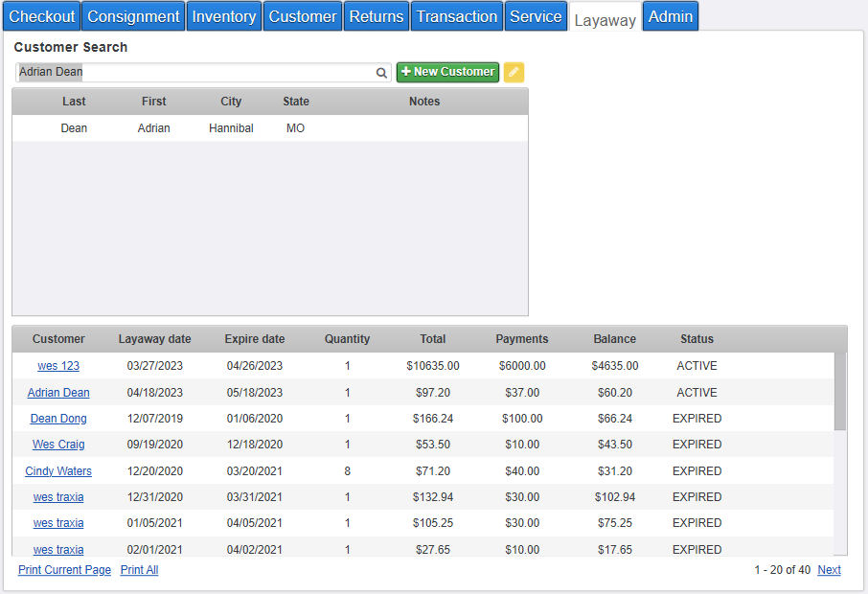Open the Cindy Waters customer link
868x594 pixels.
point(58,471)
